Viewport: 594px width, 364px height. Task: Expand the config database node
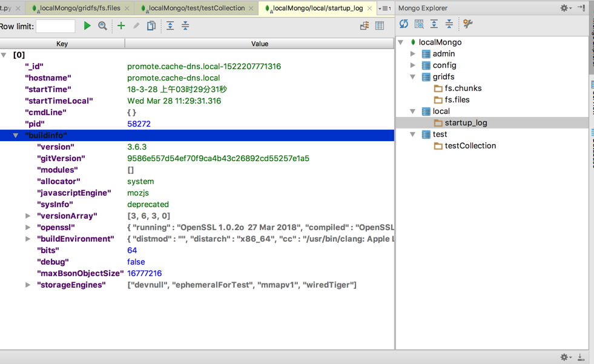[x=413, y=65]
